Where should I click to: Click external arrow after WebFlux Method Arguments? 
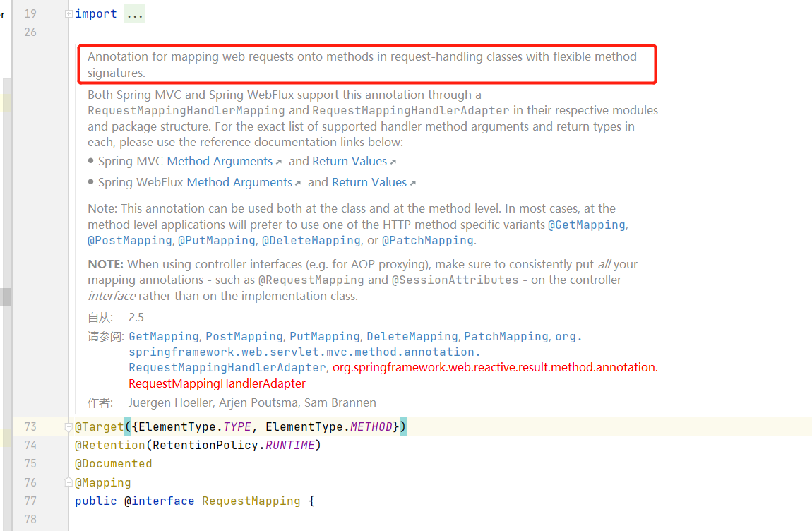(x=298, y=184)
